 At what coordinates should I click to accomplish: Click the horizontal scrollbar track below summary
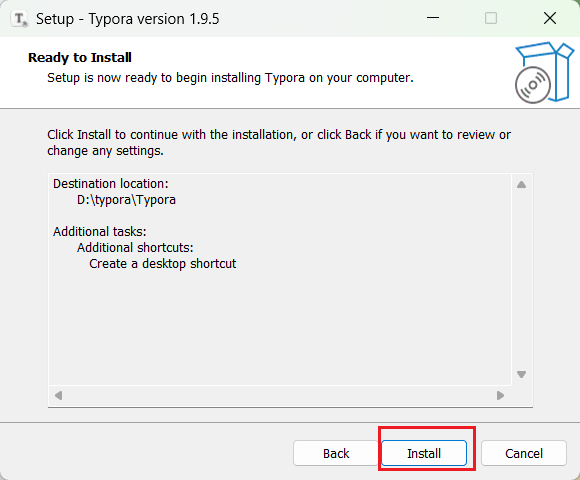tap(279, 396)
